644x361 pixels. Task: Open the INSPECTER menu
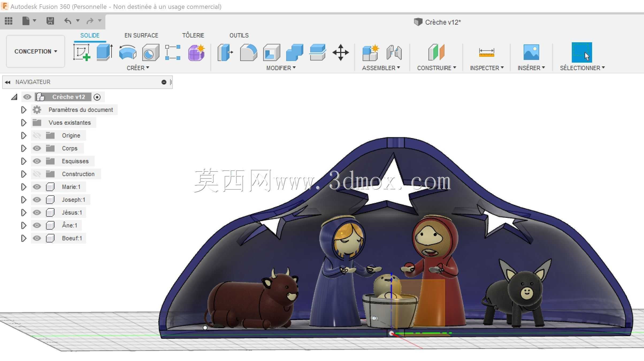pyautogui.click(x=487, y=68)
